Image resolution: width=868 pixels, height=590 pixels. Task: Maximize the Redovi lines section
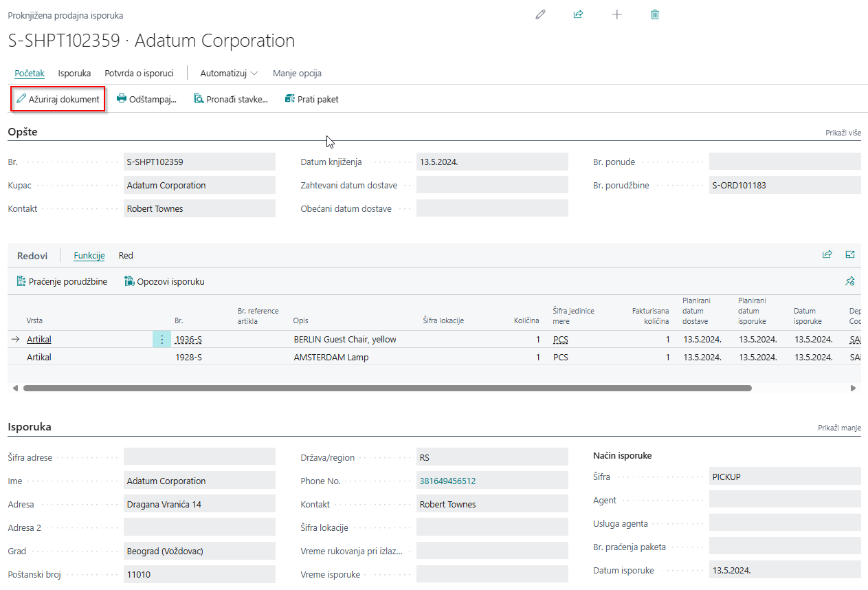(850, 255)
